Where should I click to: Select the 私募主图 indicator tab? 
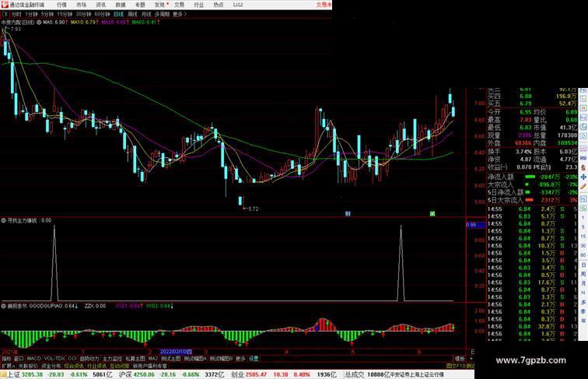click(x=135, y=359)
